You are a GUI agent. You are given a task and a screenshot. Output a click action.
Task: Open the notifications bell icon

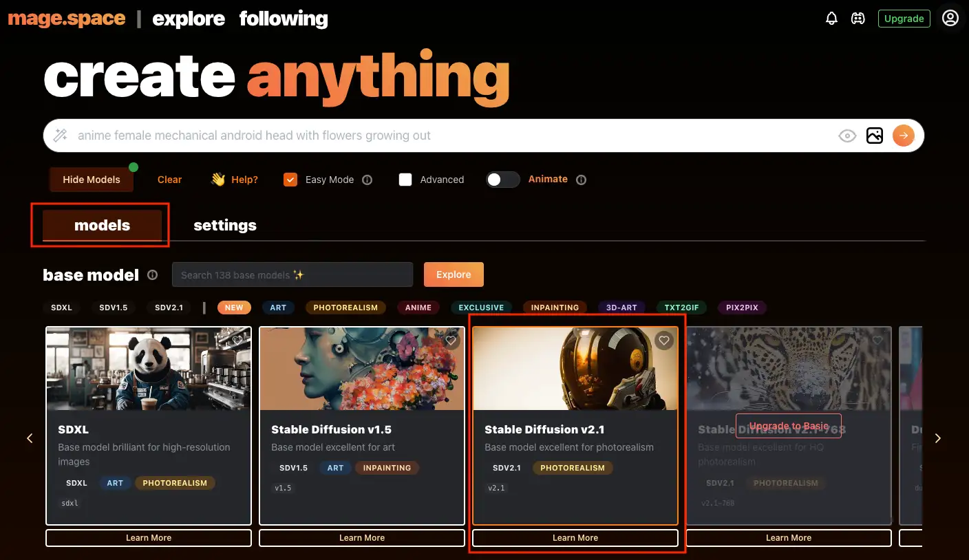click(x=831, y=19)
